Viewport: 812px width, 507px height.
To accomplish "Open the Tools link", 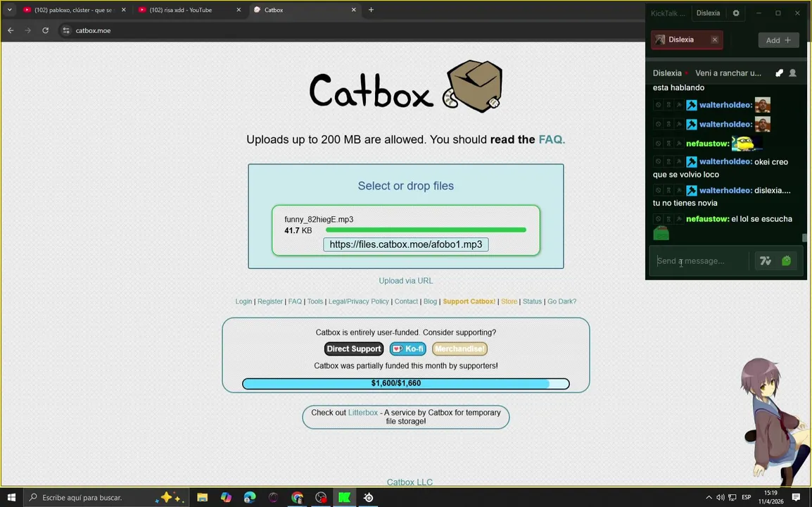I will (315, 301).
